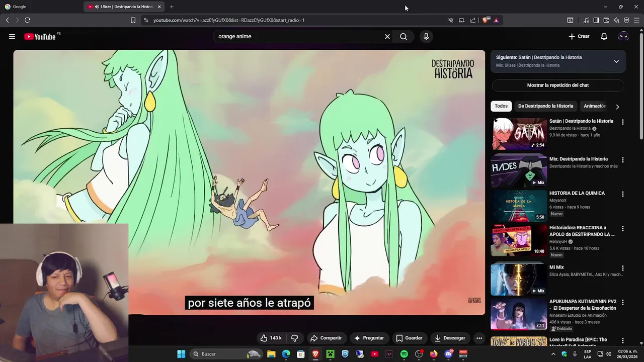Dislike the video with thumbs down
The height and width of the screenshot is (362, 644).
[x=295, y=338]
